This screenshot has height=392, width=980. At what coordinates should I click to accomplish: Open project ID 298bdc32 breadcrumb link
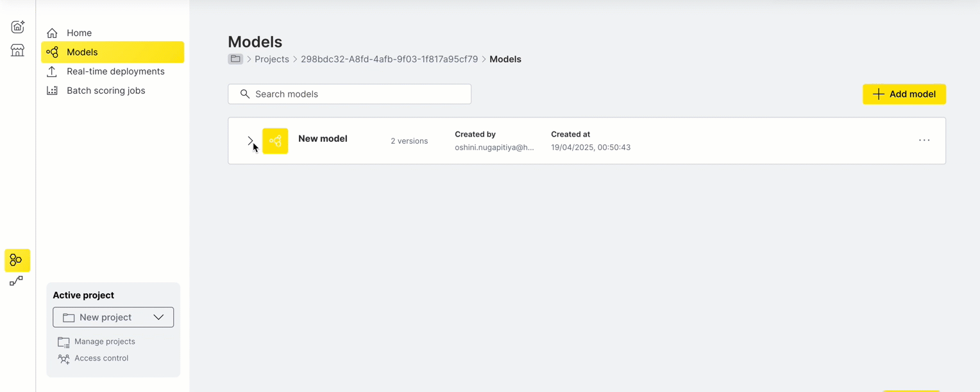(x=389, y=59)
